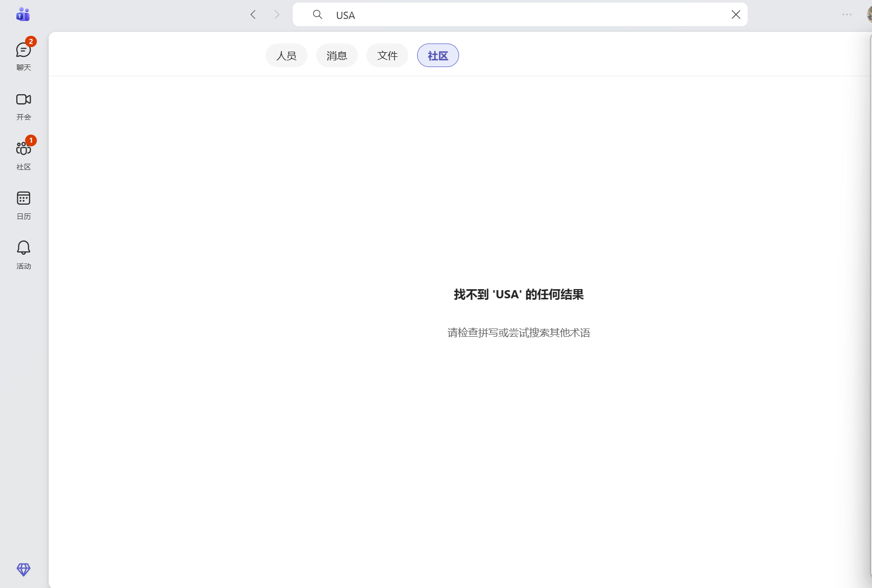Switch to the 消息 results tab
The image size is (872, 588).
coord(337,55)
